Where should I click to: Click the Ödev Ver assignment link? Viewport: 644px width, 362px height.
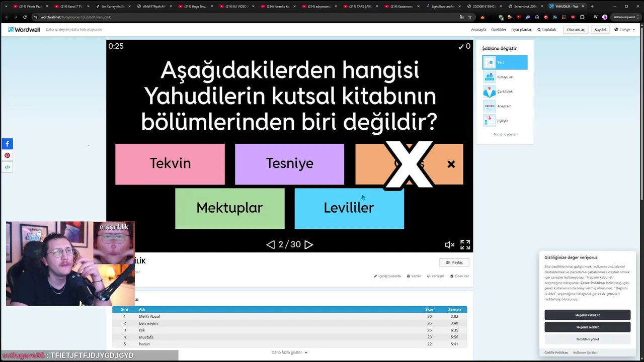click(460, 276)
